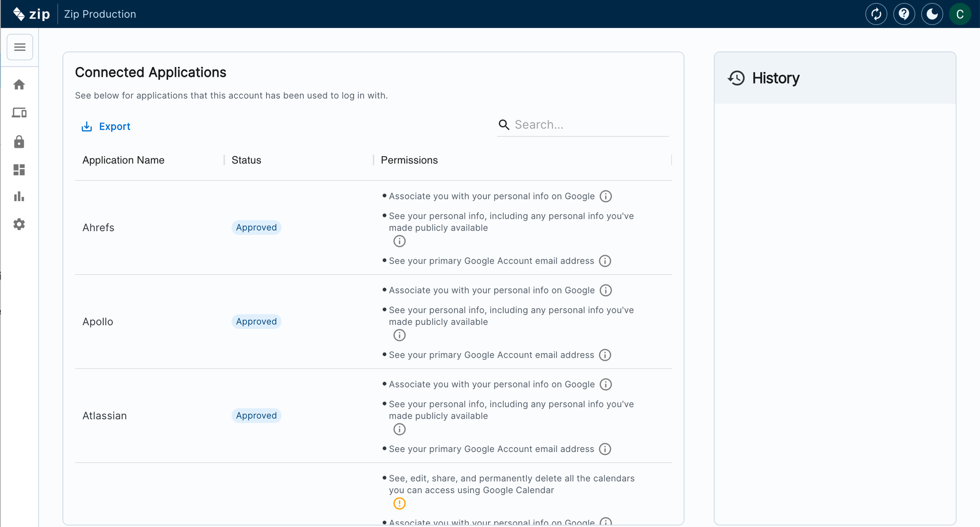This screenshot has height=527, width=980.
Task: Toggle dark mode with moon icon
Action: (932, 14)
